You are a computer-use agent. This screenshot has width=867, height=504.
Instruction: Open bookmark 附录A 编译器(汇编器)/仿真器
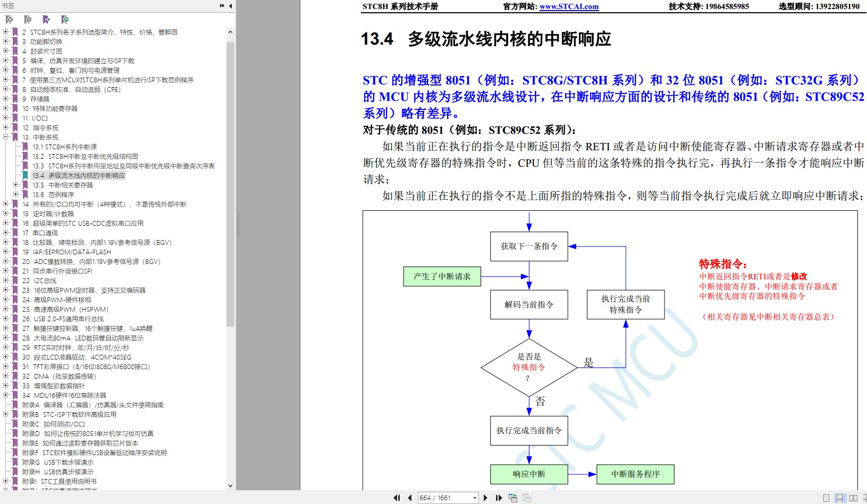(92, 405)
